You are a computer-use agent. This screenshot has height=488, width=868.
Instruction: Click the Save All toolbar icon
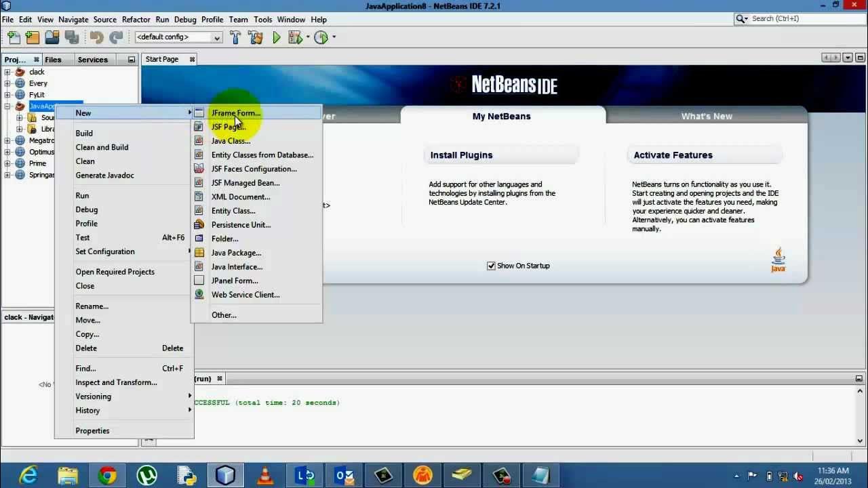coord(72,37)
